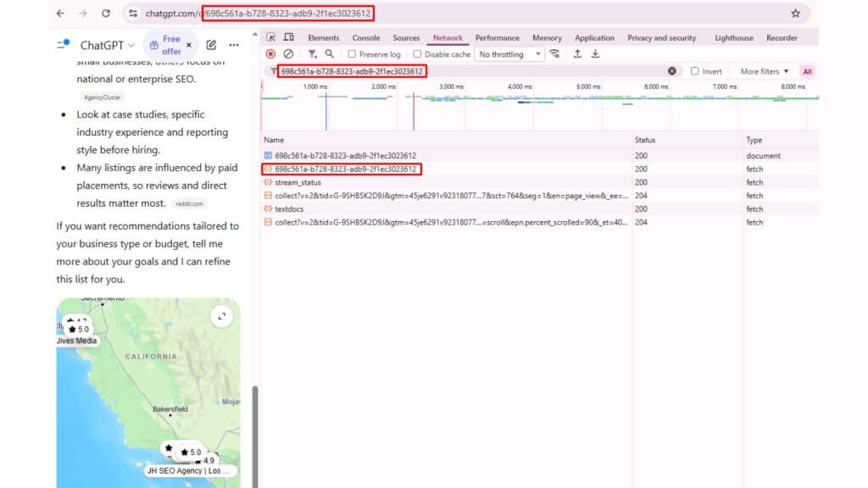The height and width of the screenshot is (488, 868).
Task: Click the Bakersfield label on the map
Action: click(x=170, y=409)
